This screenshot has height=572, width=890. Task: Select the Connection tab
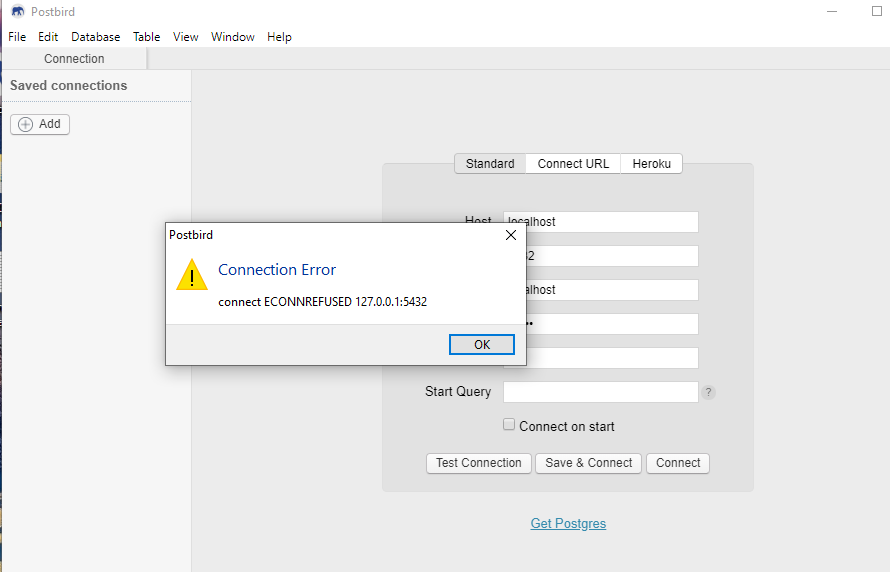74,58
